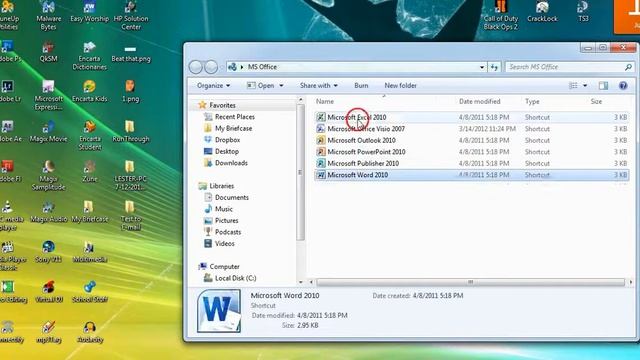Image resolution: width=640 pixels, height=360 pixels.
Task: Select the Call of Duty Black Ops 2 icon
Action: (501, 16)
